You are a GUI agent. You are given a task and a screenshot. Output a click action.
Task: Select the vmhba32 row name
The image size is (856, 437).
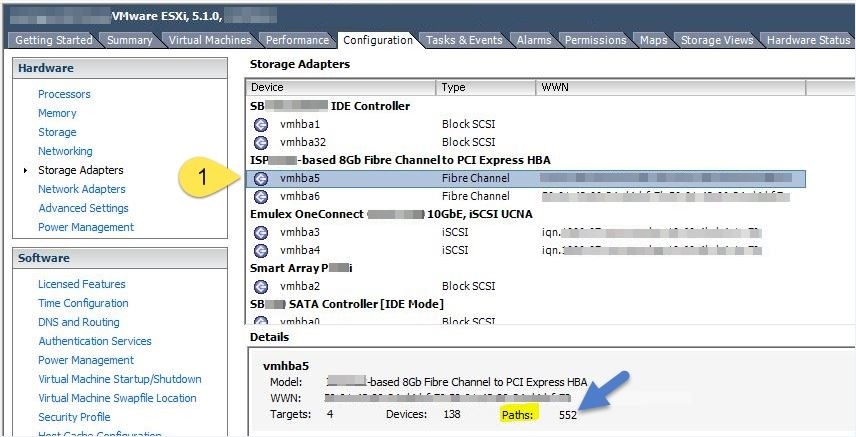(303, 143)
